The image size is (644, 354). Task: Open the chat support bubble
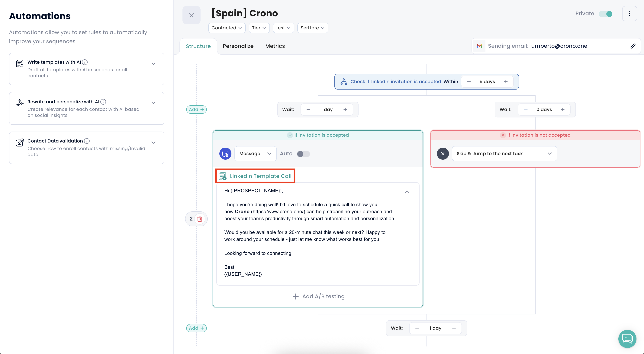coord(627,339)
